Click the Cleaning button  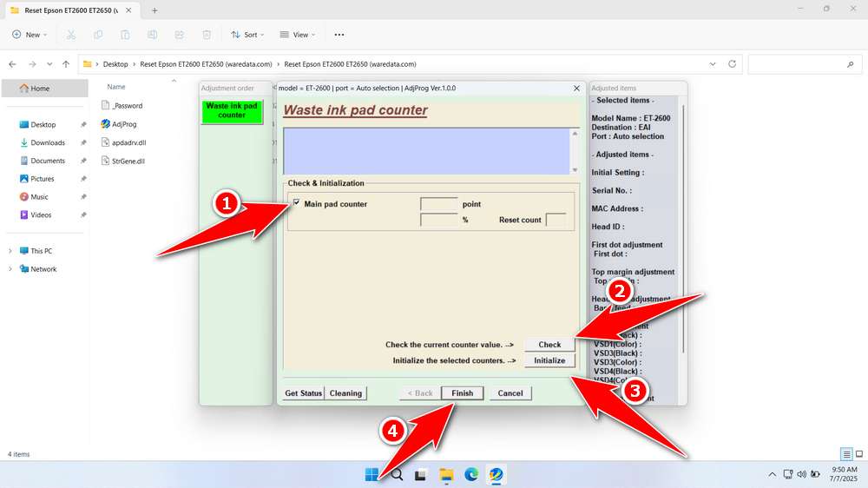pos(345,393)
